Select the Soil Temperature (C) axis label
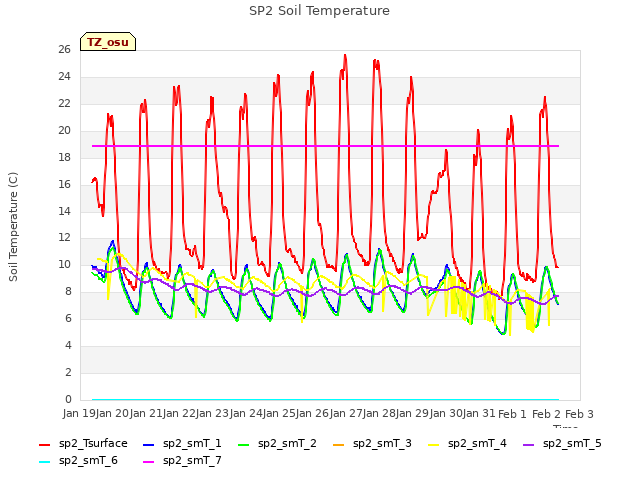This screenshot has height=480, width=640. pos(13,227)
